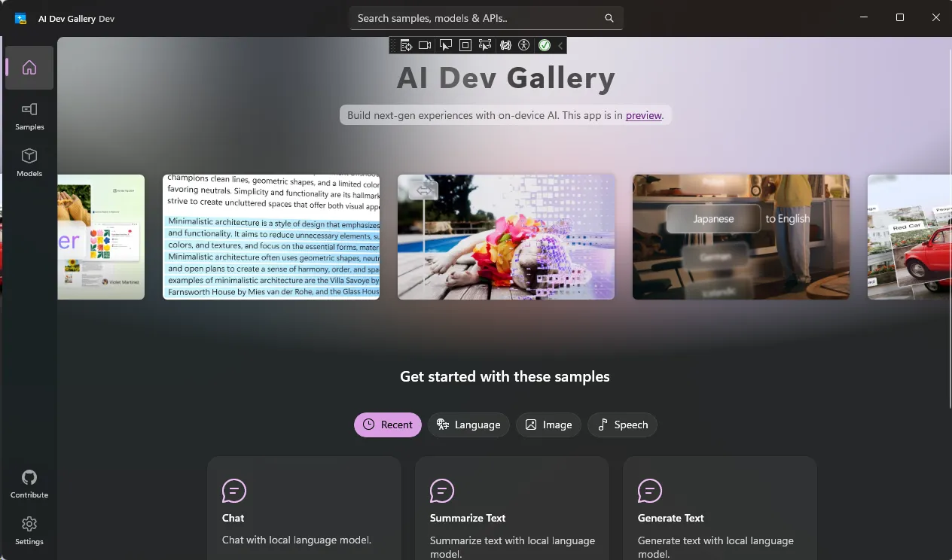Switch to the Image samples filter
Screen dimensions: 952x560
[x=548, y=425]
